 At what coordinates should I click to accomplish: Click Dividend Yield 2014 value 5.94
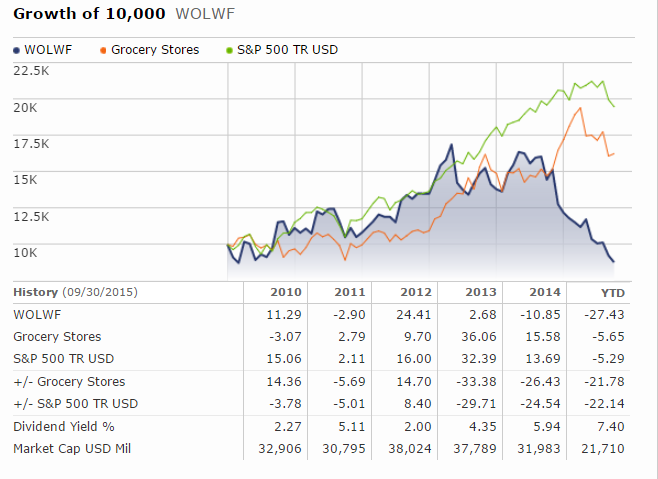tap(547, 427)
